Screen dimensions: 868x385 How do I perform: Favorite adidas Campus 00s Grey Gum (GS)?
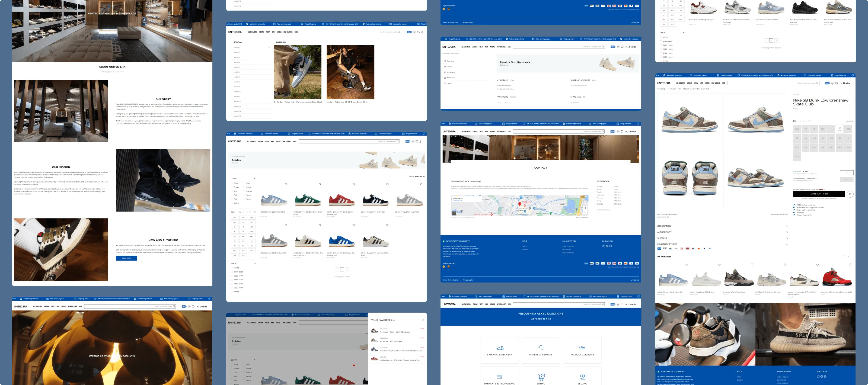pos(286,225)
